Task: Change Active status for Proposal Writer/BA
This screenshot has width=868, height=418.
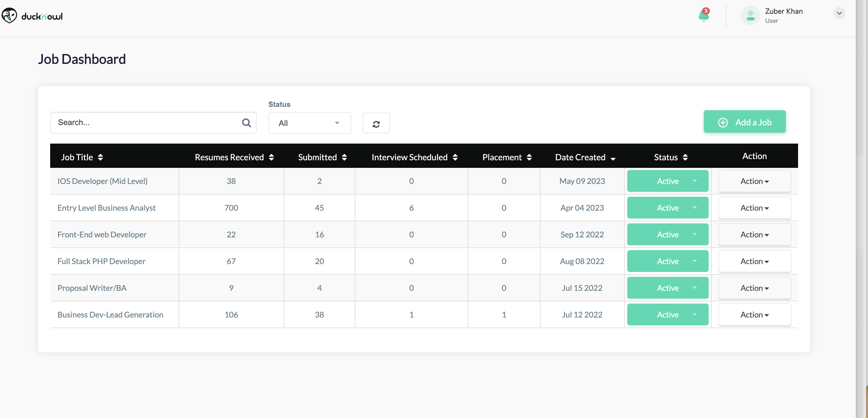Action: [668, 288]
